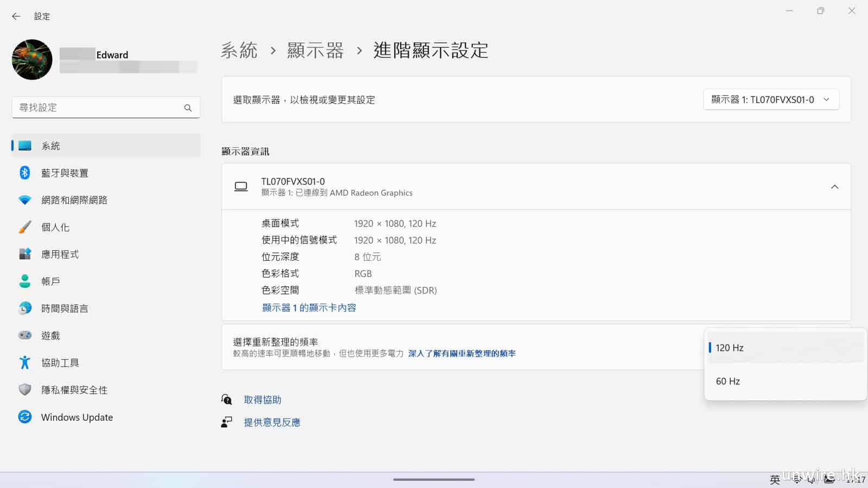Collapse the TL070FVXS01-0 display info section
Screen dimensions: 868x488
point(834,187)
